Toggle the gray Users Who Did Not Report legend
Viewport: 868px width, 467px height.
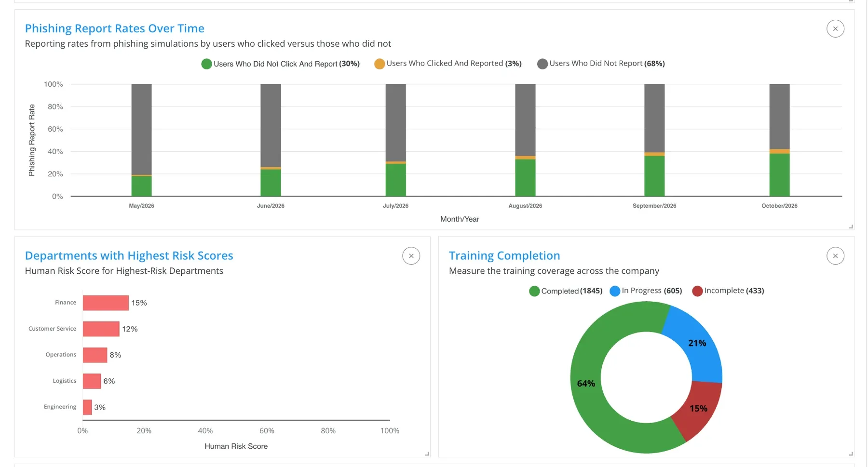pos(601,64)
